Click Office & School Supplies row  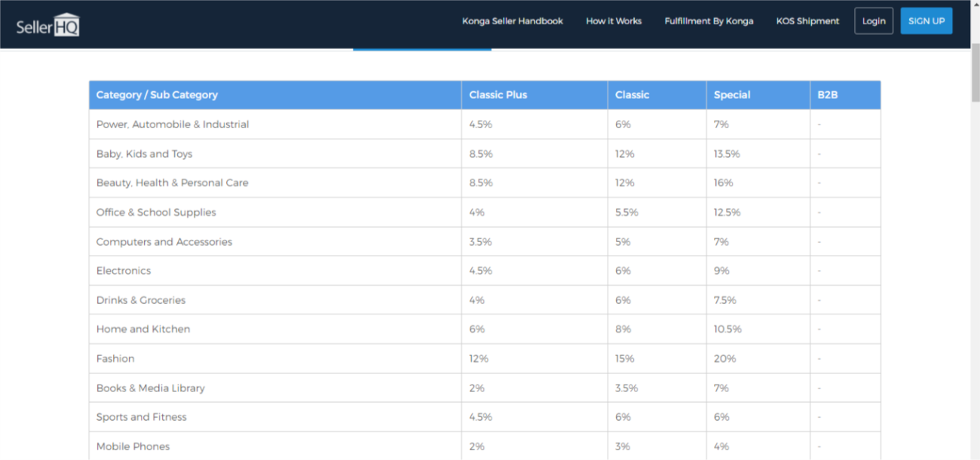click(485, 212)
